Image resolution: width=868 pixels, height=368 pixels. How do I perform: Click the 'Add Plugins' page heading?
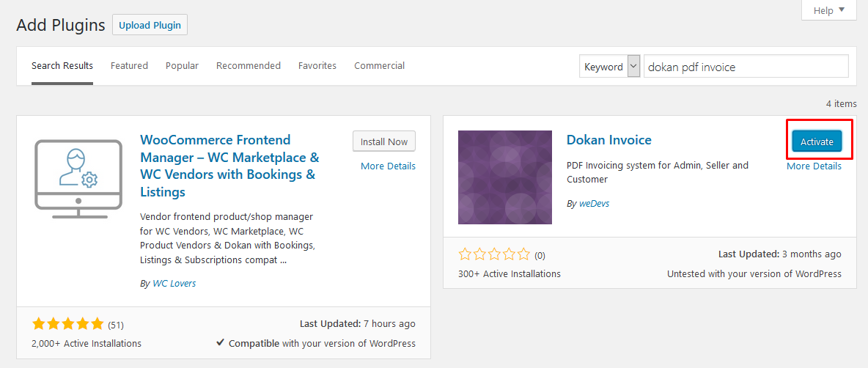coord(61,25)
